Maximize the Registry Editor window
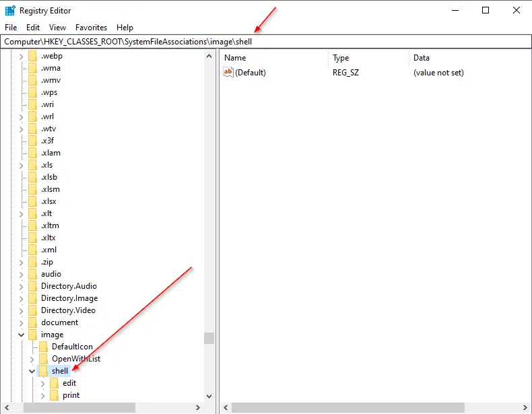The image size is (532, 414). (x=486, y=10)
